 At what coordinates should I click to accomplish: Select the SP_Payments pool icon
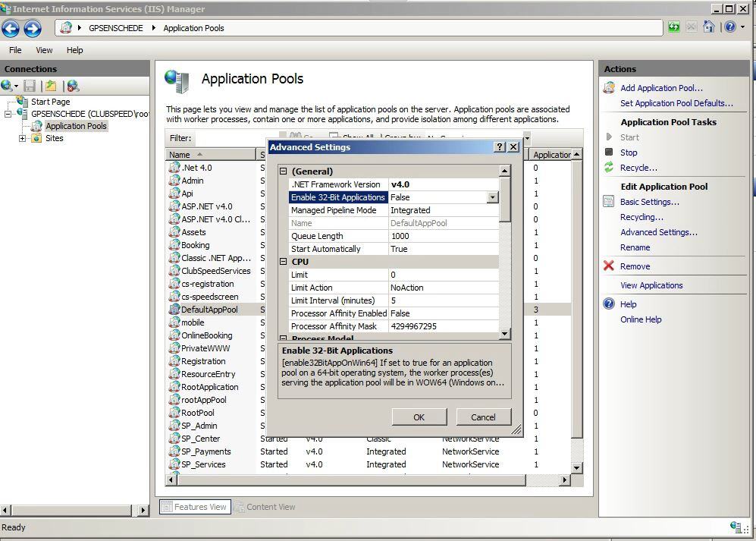pyautogui.click(x=174, y=451)
